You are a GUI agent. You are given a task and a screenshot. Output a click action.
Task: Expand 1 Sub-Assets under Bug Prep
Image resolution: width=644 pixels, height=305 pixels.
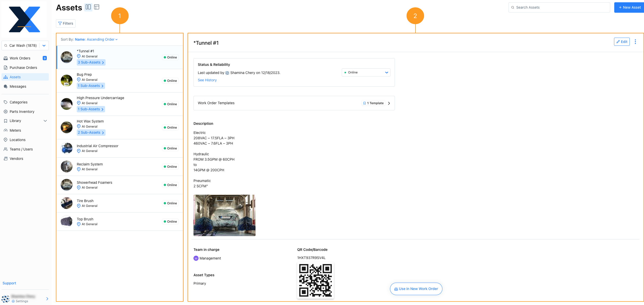pyautogui.click(x=90, y=85)
